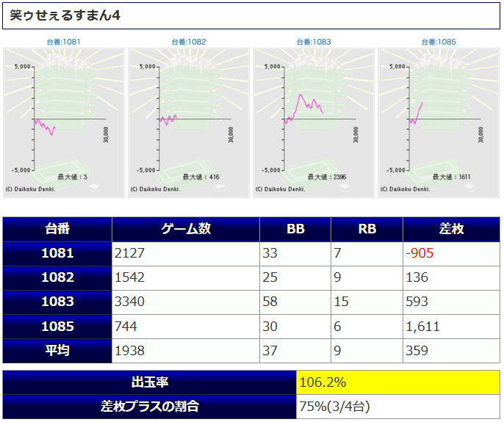Screen dimensions: 504x422
Task: Follow the 台番:1085 link above fourth graph
Action: click(x=439, y=43)
